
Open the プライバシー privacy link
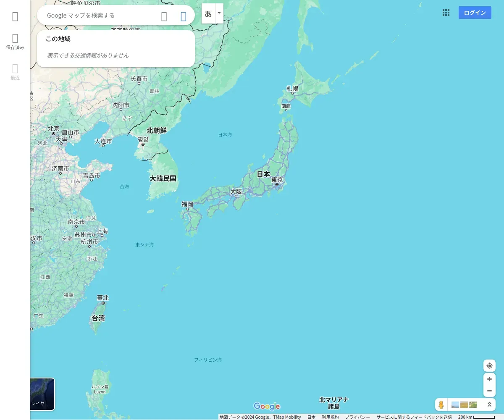tap(357, 417)
